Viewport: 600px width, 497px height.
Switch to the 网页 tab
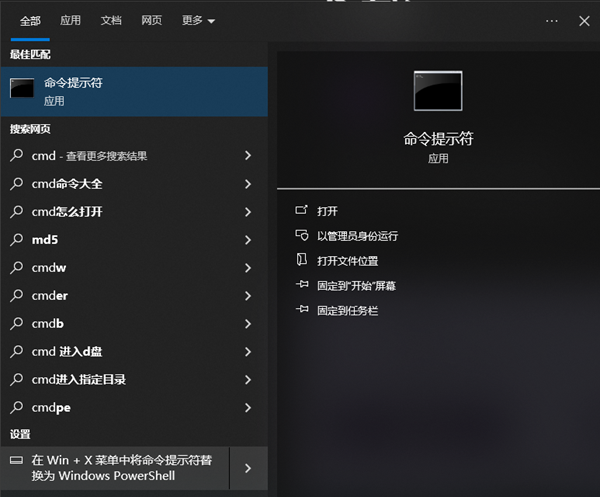coord(152,20)
